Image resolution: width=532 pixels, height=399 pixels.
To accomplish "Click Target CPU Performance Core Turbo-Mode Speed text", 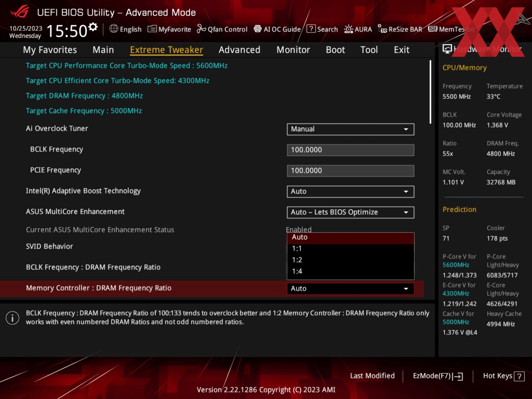I will coord(127,66).
